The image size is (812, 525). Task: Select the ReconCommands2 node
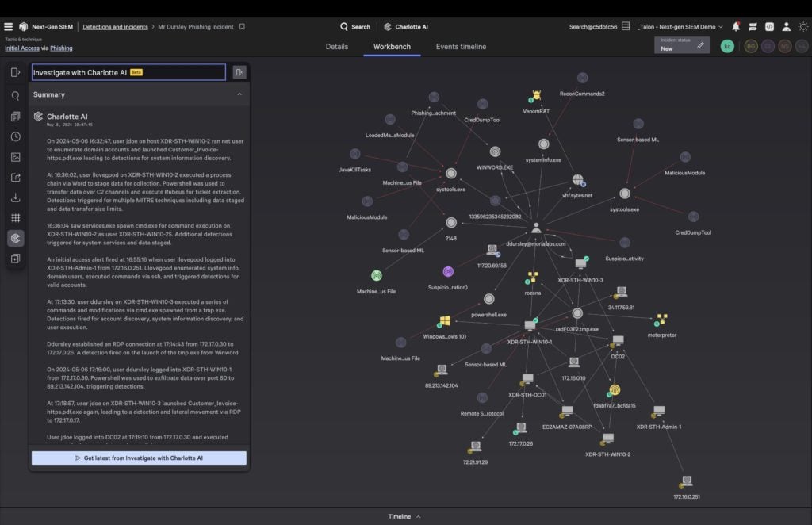[583, 79]
